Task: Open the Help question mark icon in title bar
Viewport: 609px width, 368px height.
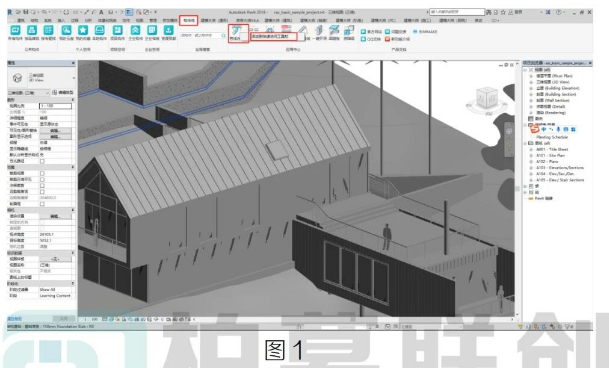Action: (559, 12)
